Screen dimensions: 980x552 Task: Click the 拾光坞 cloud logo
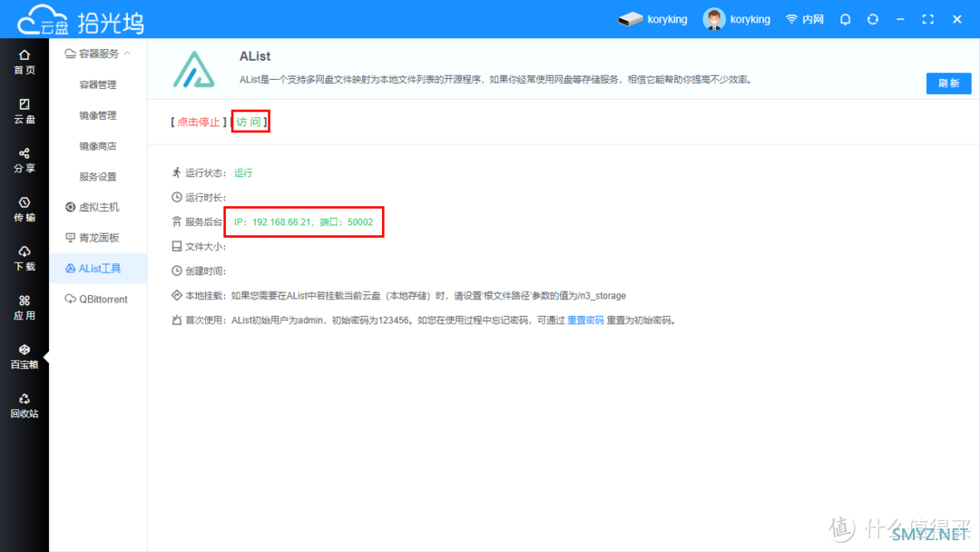click(x=81, y=21)
